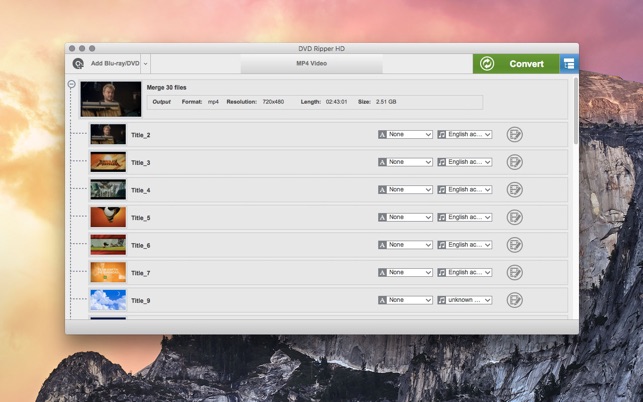Click the Add Blu-ray/DVD button label

coord(113,64)
